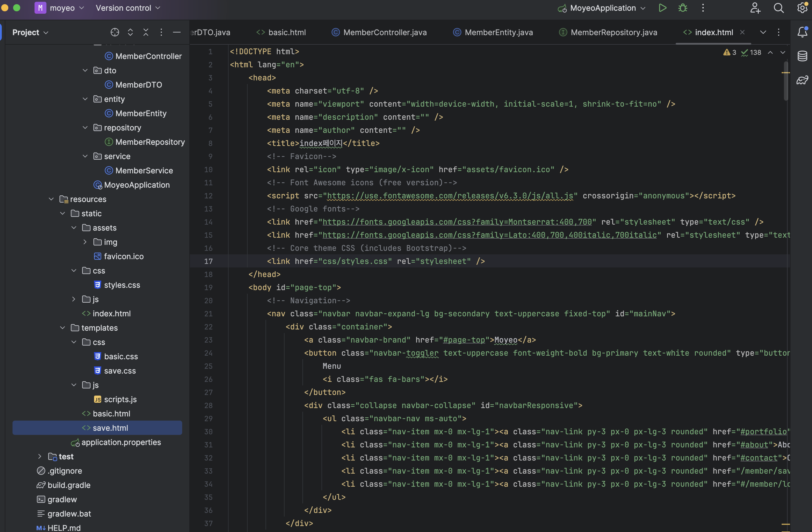Open the Lato Google fonts URL

[490, 235]
